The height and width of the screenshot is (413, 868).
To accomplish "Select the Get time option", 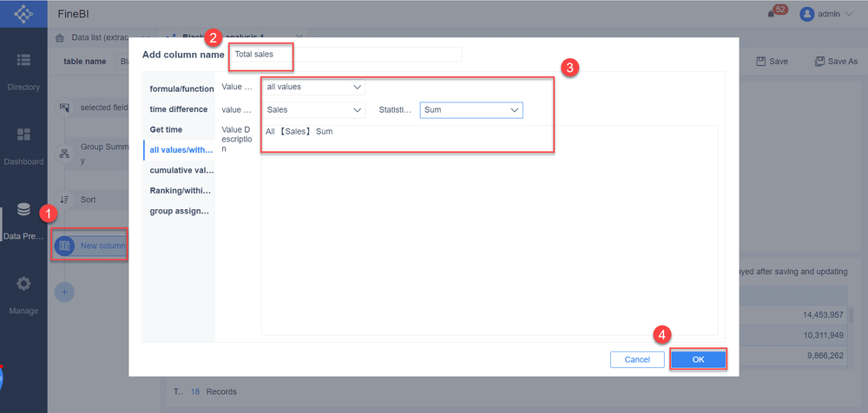I will point(166,129).
